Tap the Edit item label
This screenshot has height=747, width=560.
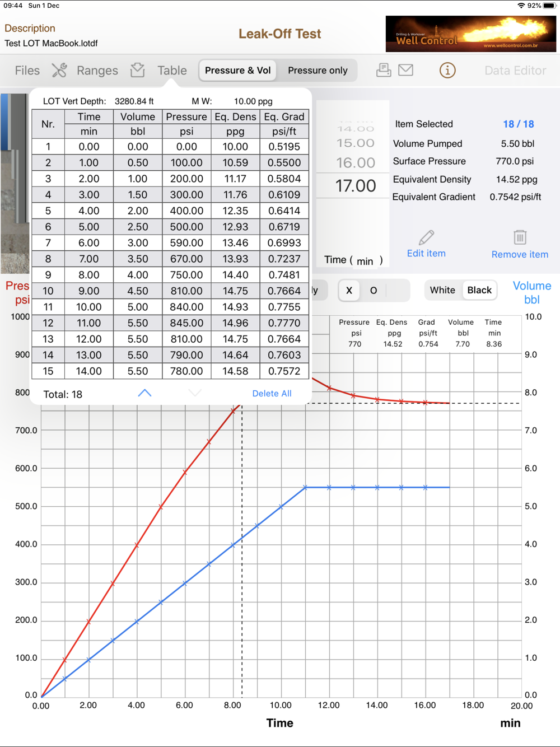tap(426, 253)
